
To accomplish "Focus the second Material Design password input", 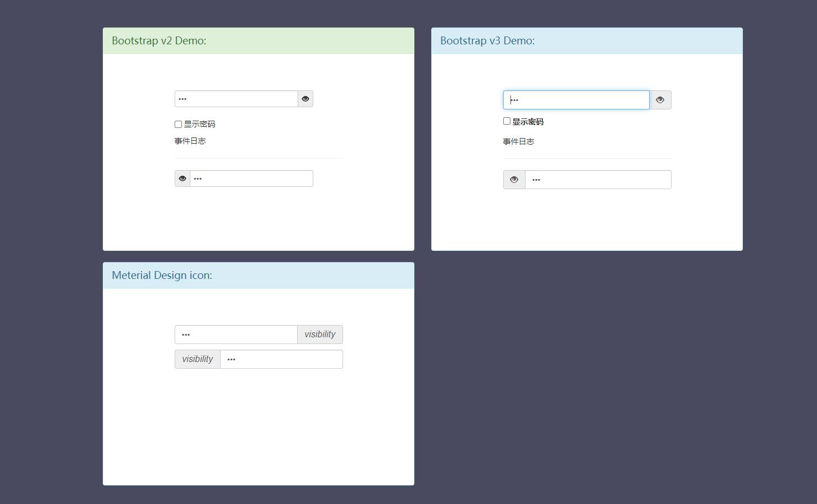I will [281, 359].
